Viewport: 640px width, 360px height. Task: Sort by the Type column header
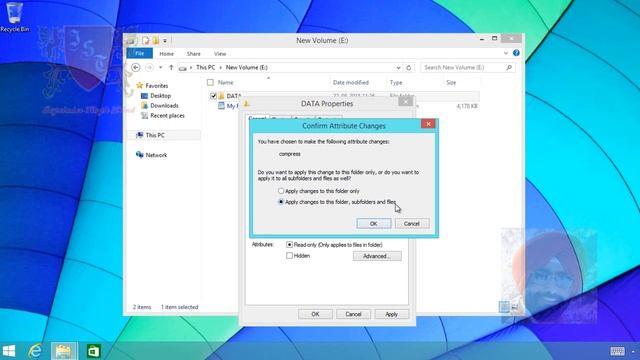(396, 82)
